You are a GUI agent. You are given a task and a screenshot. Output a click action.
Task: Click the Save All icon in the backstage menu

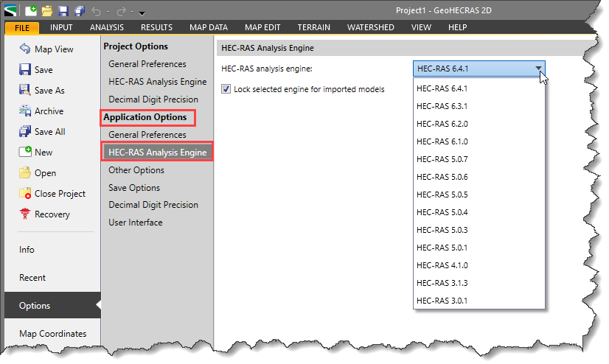pyautogui.click(x=25, y=131)
